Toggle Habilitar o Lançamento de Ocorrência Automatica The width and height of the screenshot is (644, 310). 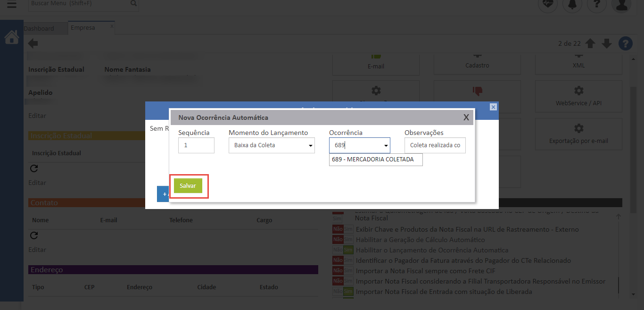[343, 250]
